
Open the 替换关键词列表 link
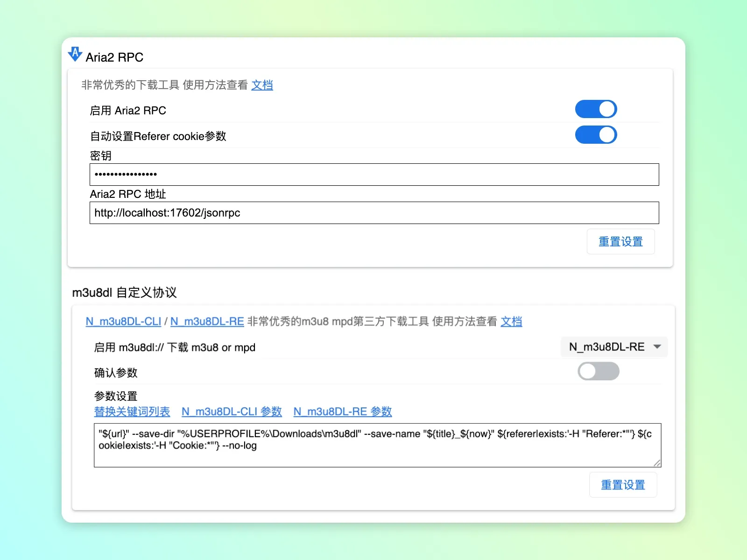pos(132,412)
